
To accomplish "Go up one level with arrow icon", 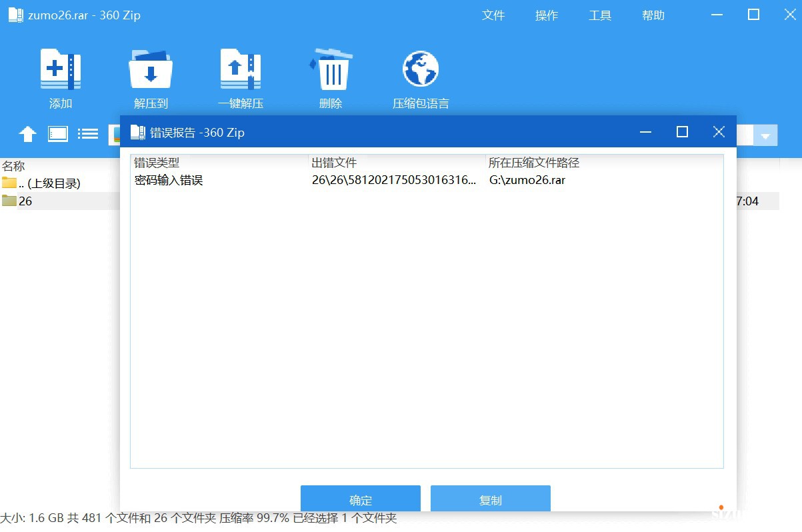I will coord(27,134).
